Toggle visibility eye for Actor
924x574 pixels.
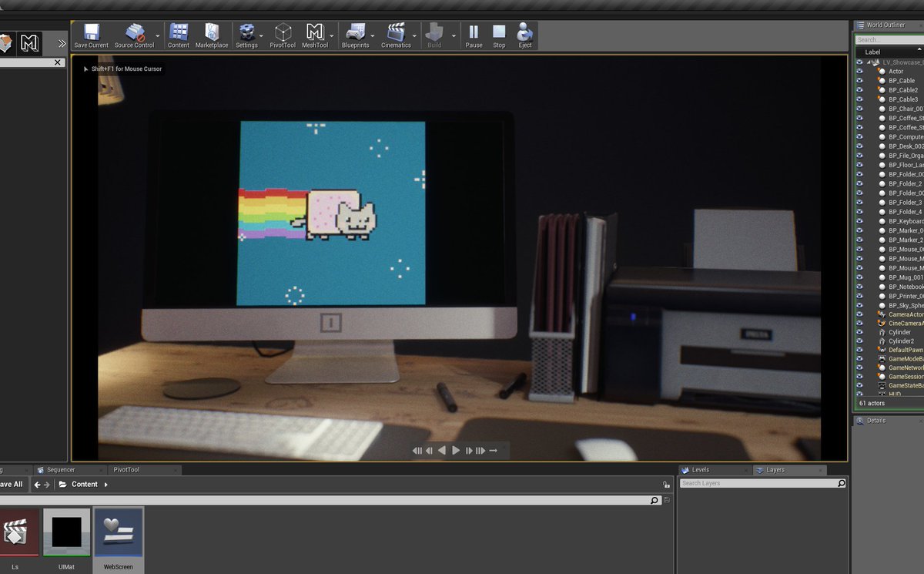(x=860, y=72)
